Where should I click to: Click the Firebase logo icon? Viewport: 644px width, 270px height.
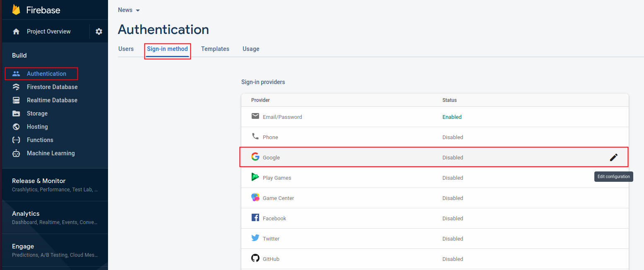[16, 10]
